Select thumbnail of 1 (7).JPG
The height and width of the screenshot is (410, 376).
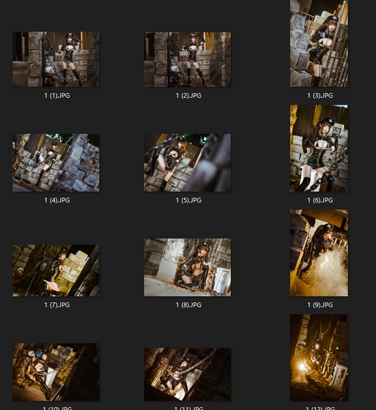56,270
